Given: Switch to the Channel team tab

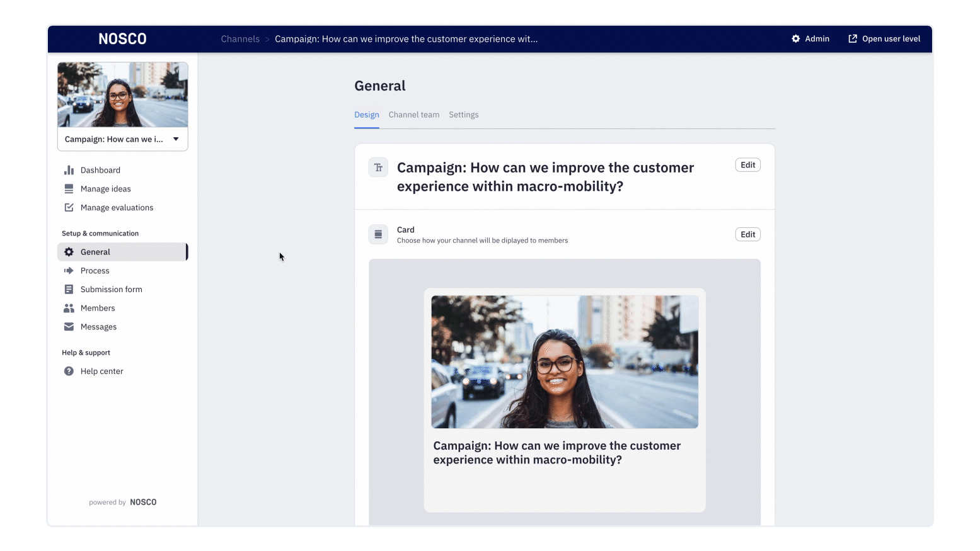Looking at the screenshot, I should 413,115.
